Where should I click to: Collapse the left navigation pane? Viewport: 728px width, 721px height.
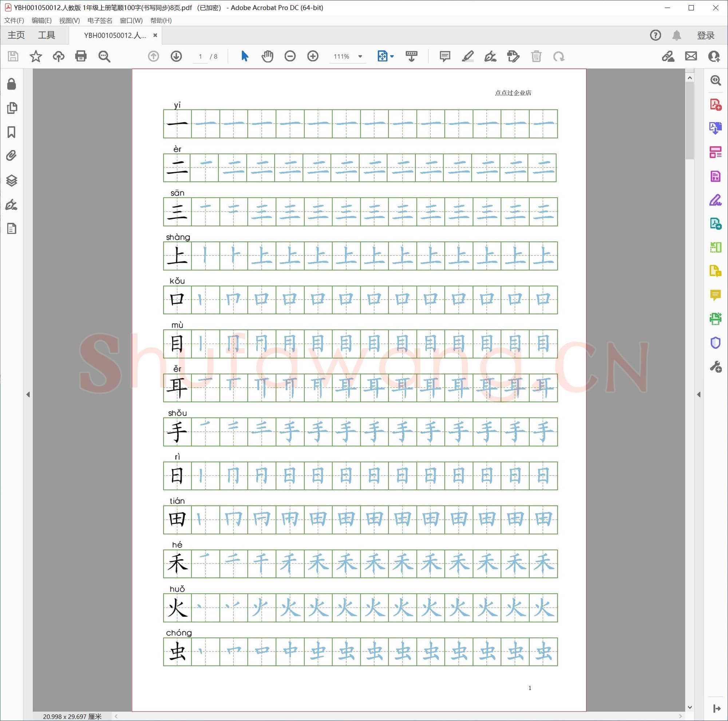tap(28, 395)
